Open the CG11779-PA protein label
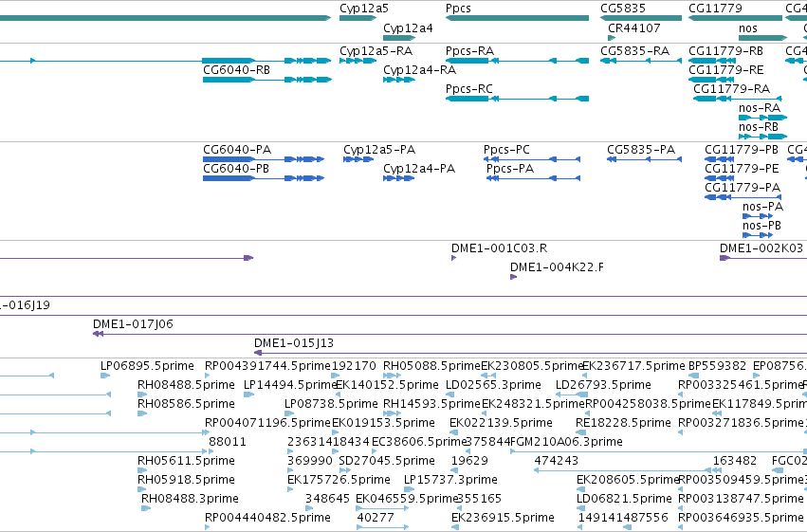This screenshot has width=807, height=532. (743, 188)
